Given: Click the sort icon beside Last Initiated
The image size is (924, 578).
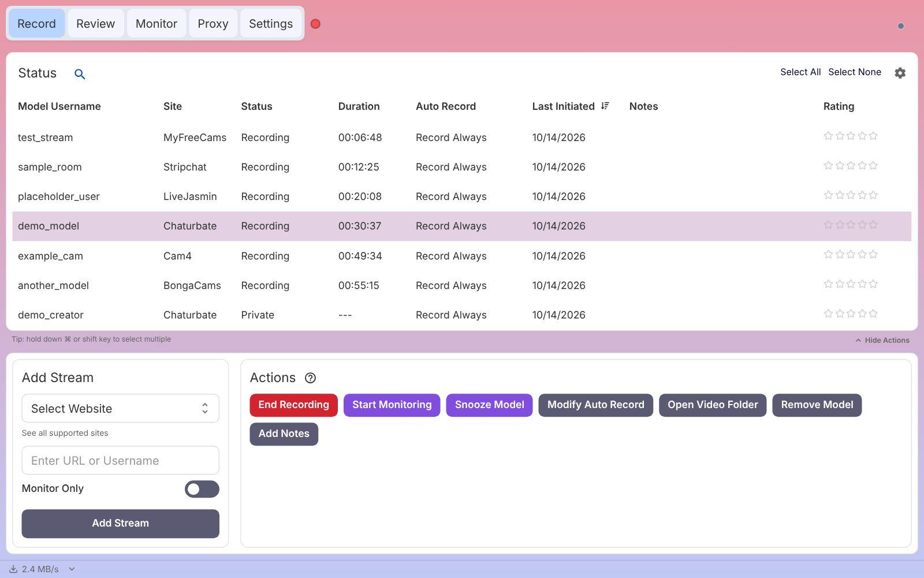Looking at the screenshot, I should [605, 106].
